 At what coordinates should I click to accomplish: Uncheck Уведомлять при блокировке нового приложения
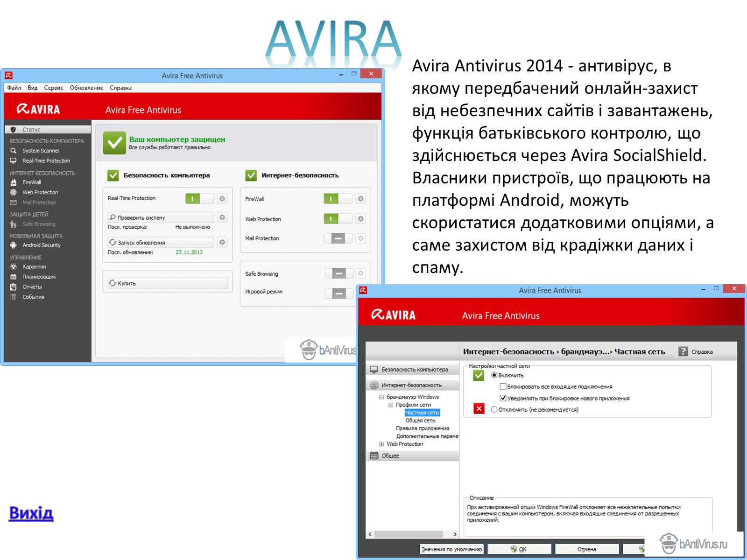(x=503, y=398)
